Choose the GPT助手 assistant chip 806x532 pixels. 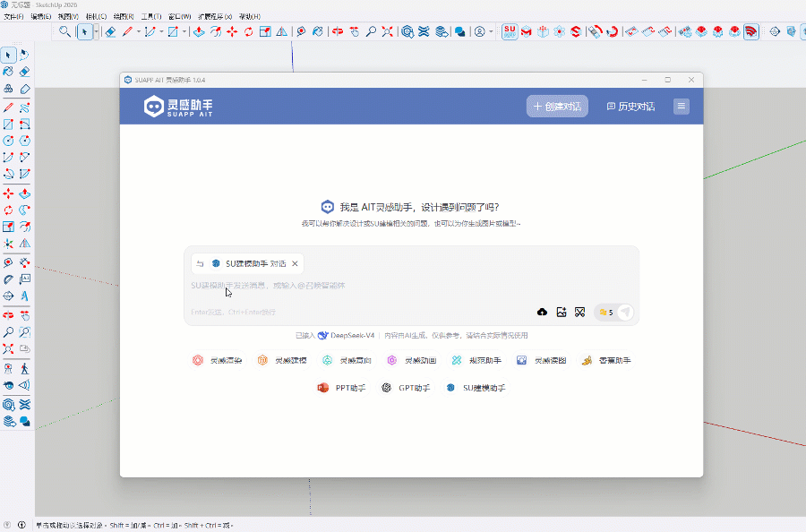(x=406, y=388)
